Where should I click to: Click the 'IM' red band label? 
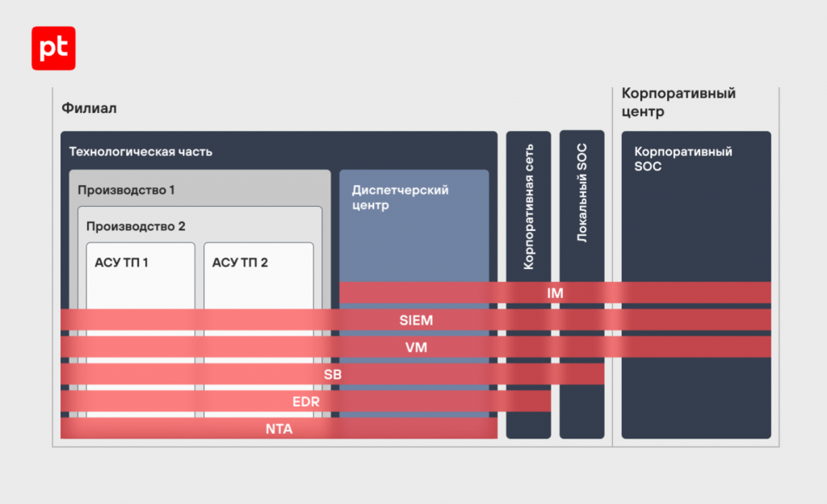pos(555,293)
